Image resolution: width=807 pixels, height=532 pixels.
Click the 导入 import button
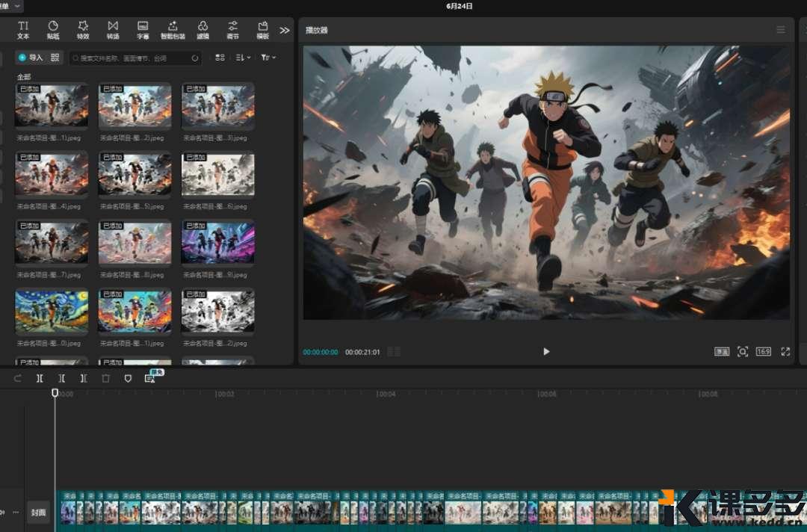coord(31,58)
